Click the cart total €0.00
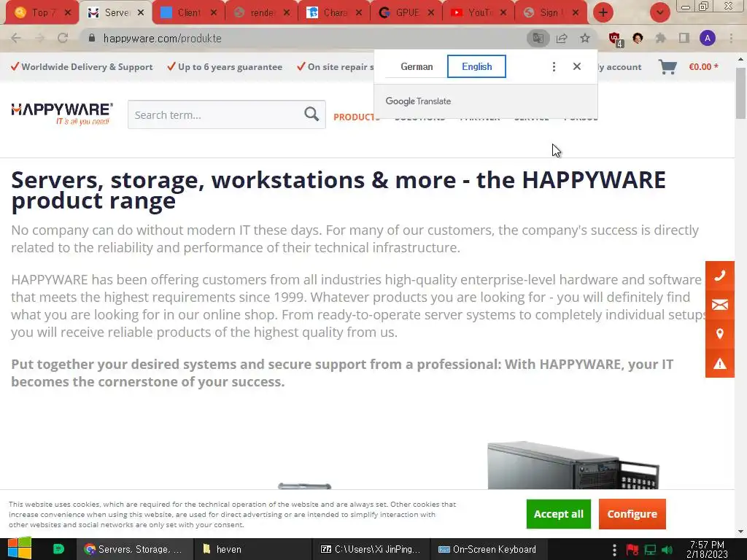 coord(703,66)
